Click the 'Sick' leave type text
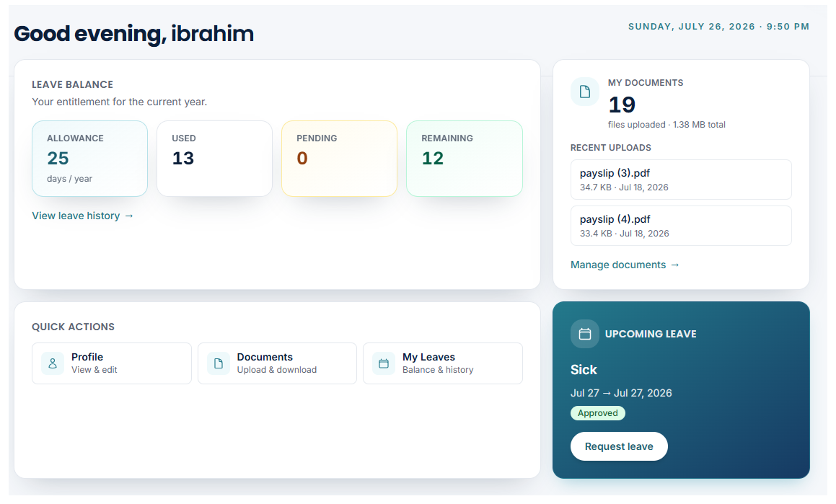Viewport: 836px width, 504px height. point(584,370)
